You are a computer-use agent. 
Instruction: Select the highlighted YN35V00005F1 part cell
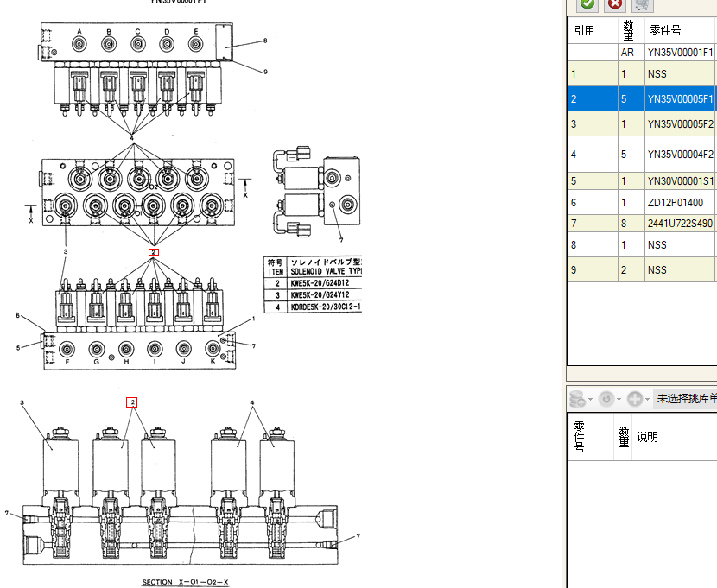pos(681,99)
